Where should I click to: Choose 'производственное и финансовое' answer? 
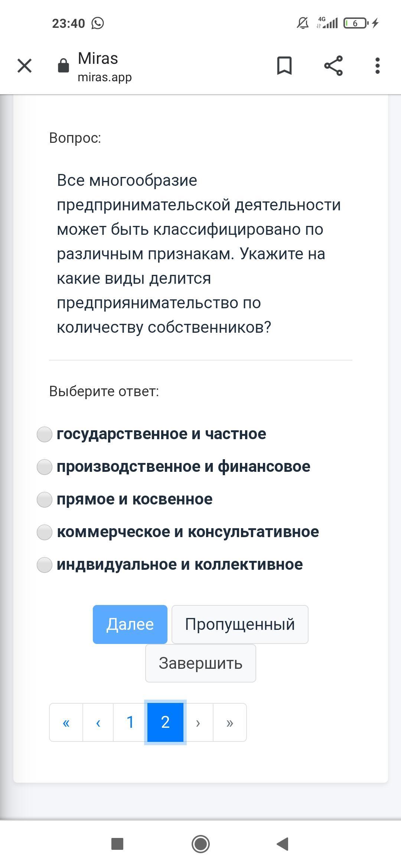[45, 467]
